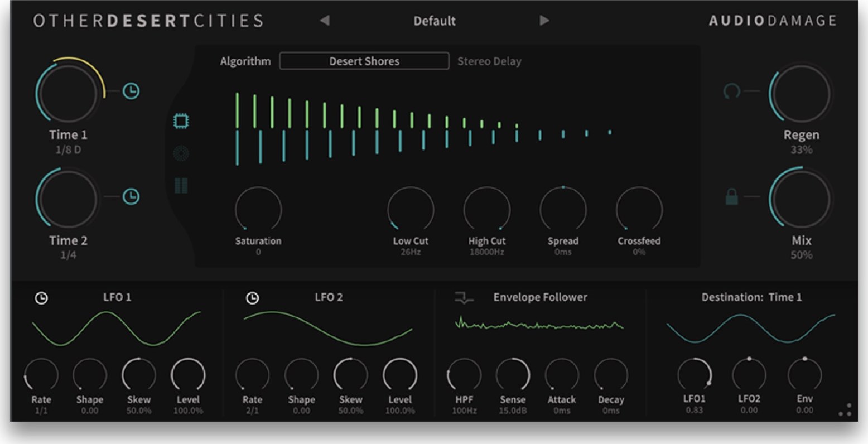Viewport: 868px width, 444px height.
Task: Toggle the Regen loop icon
Action: click(732, 91)
